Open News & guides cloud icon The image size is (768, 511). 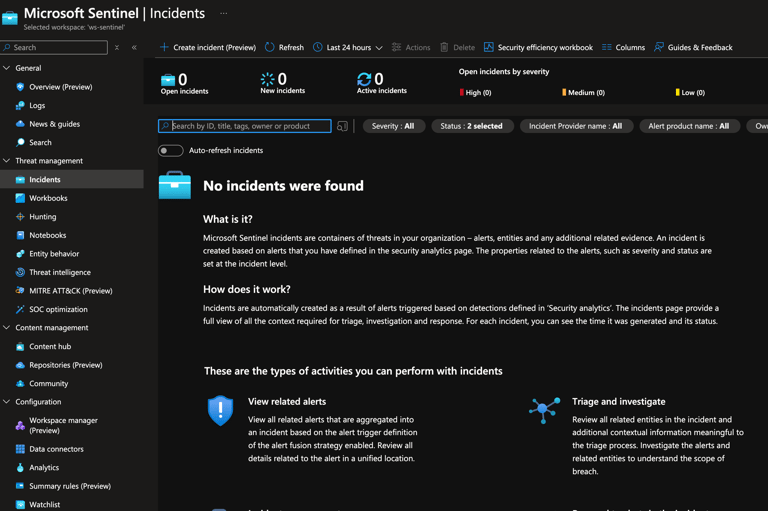coord(20,124)
